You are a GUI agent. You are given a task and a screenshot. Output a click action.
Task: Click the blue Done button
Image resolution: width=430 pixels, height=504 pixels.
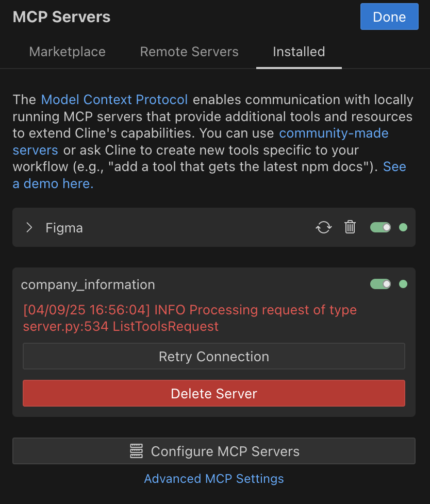click(389, 16)
